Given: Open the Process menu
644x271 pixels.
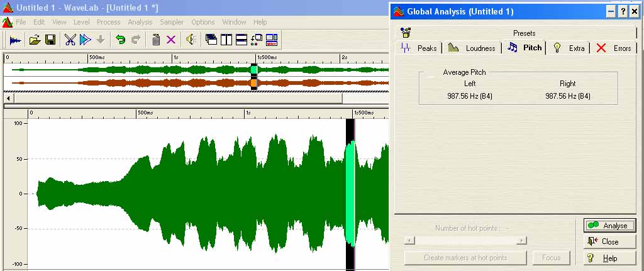Looking at the screenshot, I should click(x=108, y=22).
